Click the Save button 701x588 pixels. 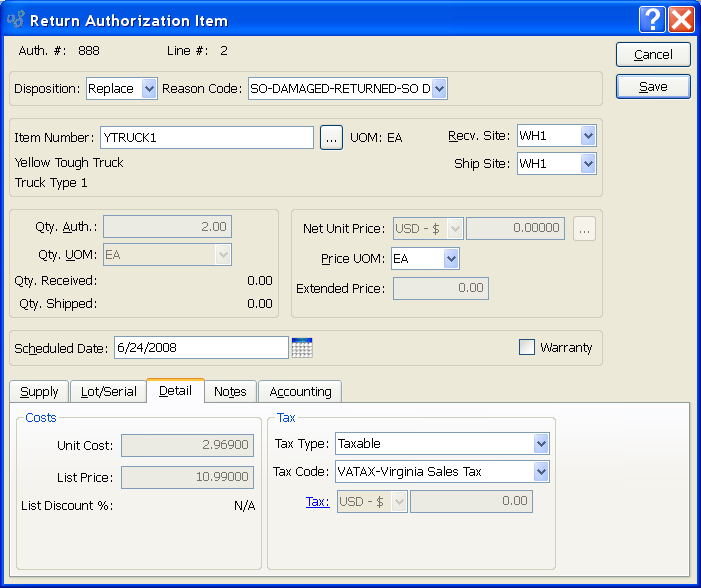(x=653, y=87)
